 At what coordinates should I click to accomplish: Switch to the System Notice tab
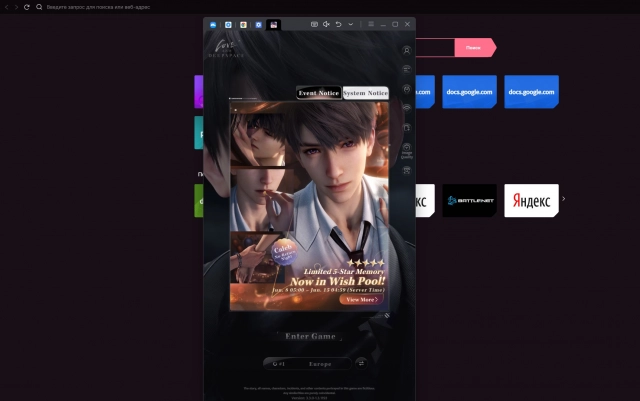[365, 93]
